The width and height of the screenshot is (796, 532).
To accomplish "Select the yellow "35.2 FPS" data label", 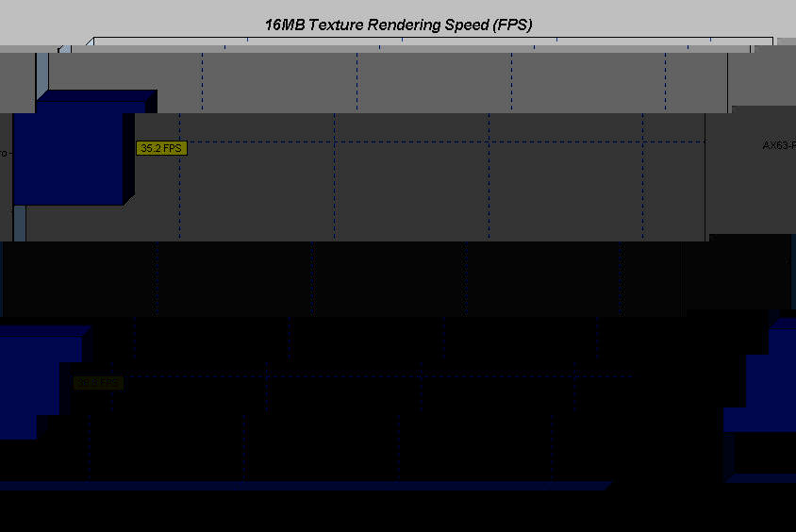I will point(161,148).
